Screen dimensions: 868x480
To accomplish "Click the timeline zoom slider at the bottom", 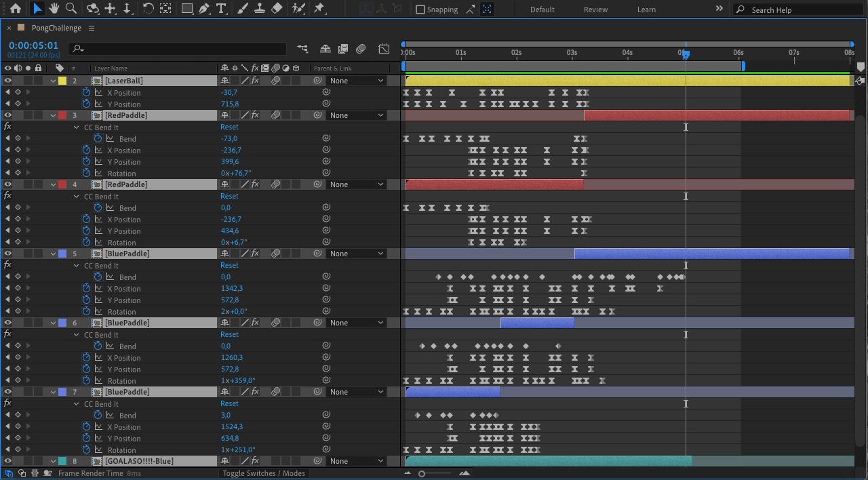I will pos(422,473).
